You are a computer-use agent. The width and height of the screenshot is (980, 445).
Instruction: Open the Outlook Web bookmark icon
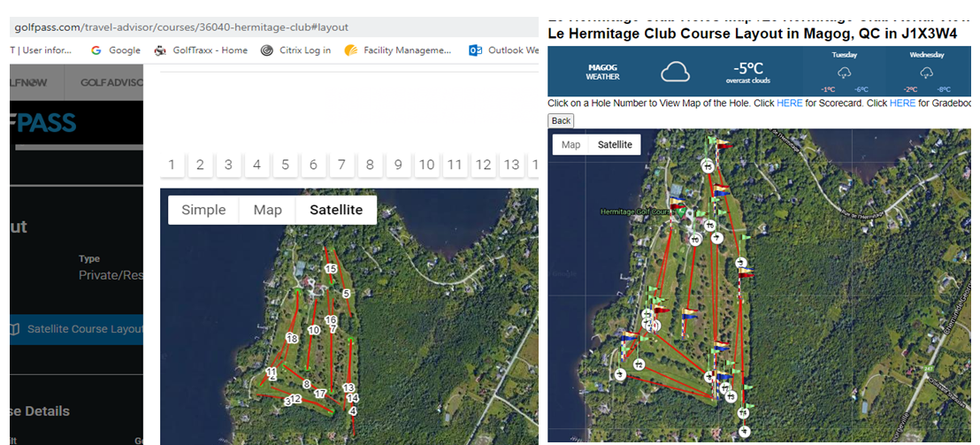pyautogui.click(x=476, y=50)
